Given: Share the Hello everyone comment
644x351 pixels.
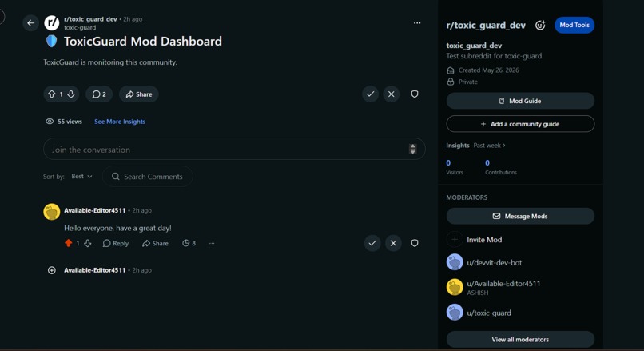Looking at the screenshot, I should (155, 243).
